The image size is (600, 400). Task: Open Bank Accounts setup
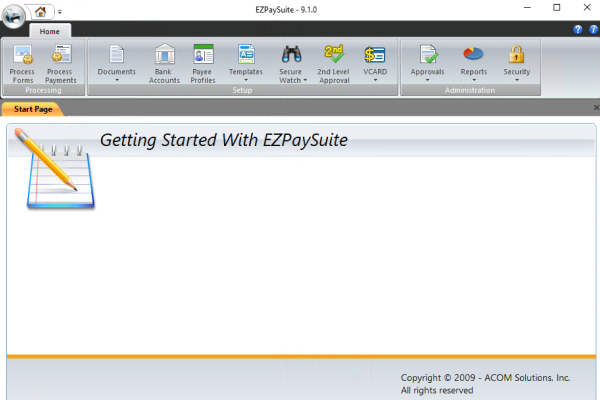pos(165,62)
